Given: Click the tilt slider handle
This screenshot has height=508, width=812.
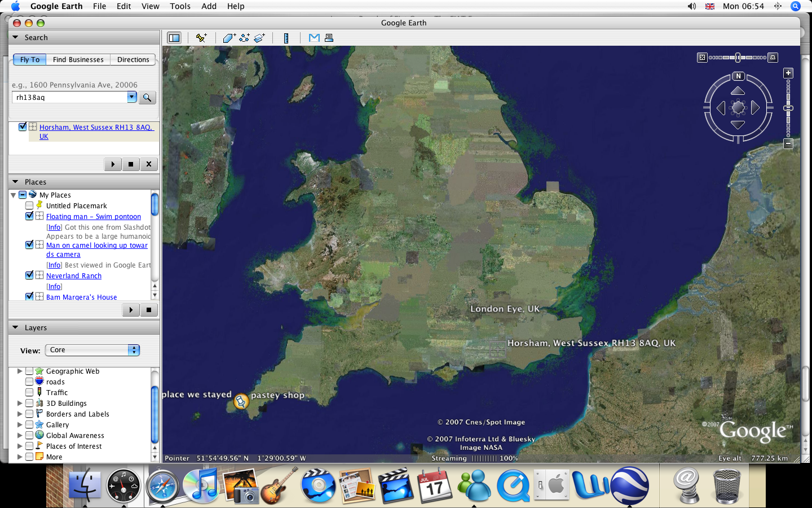Looking at the screenshot, I should click(738, 58).
